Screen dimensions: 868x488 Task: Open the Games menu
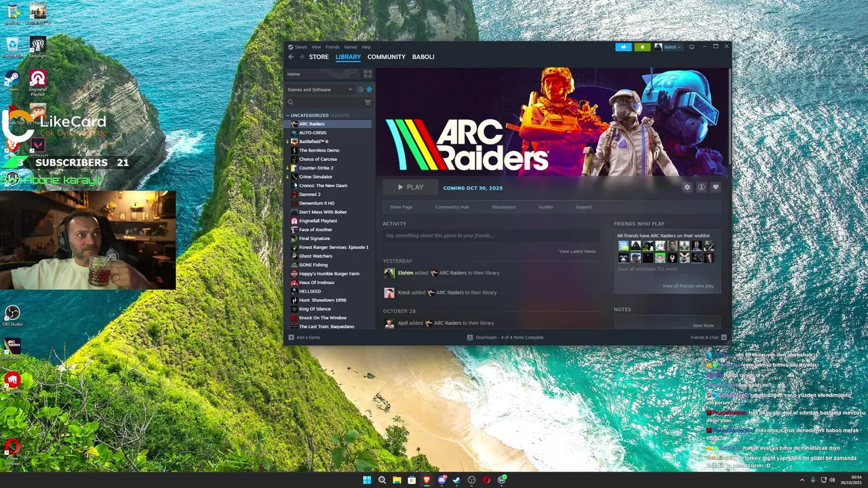[x=351, y=47]
